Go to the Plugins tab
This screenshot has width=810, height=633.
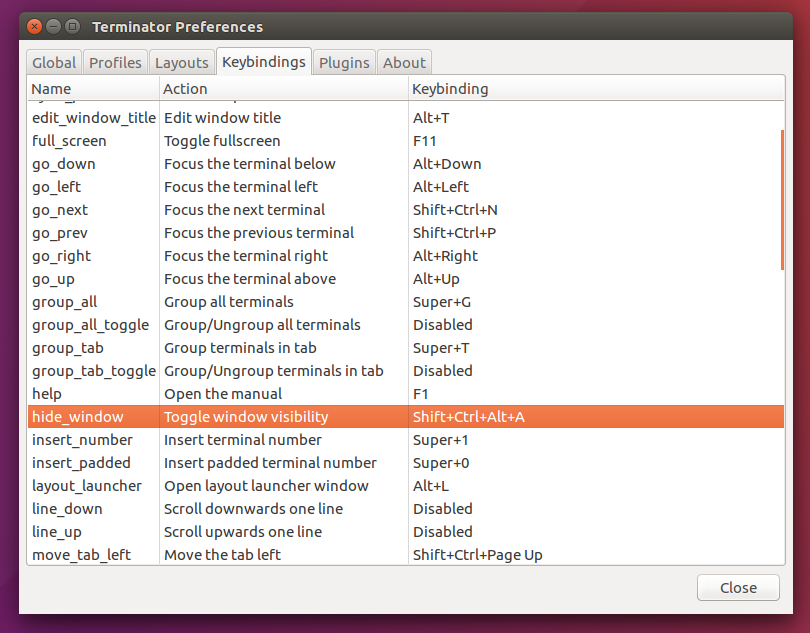(x=344, y=63)
